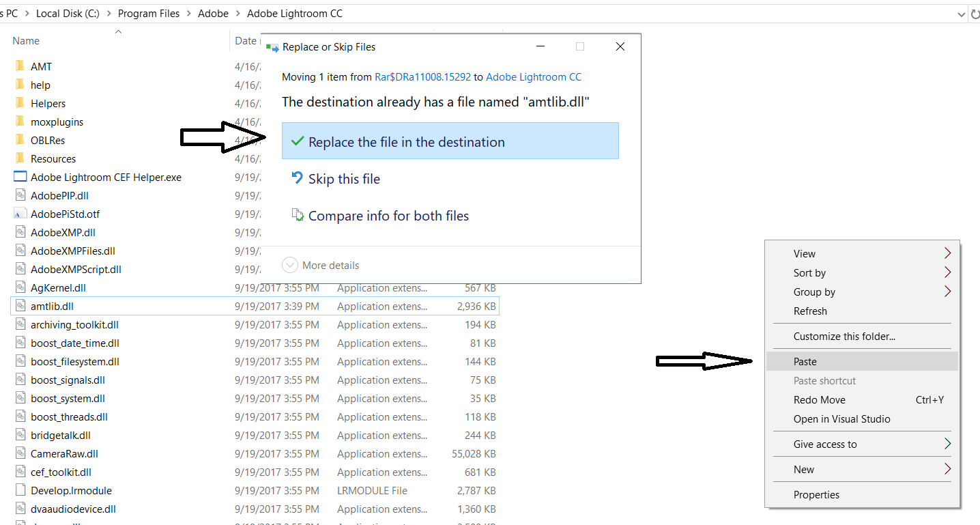This screenshot has height=525, width=980.
Task: Close the Replace or Skip Files dialog
Action: (620, 46)
